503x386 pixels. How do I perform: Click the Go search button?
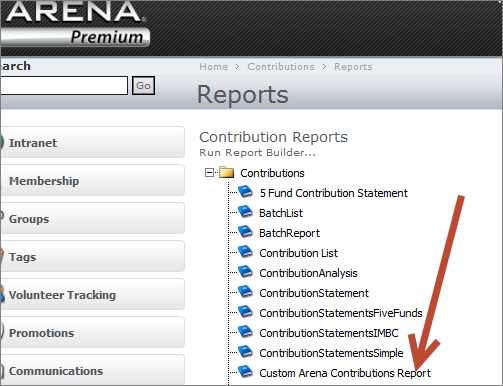click(x=143, y=86)
